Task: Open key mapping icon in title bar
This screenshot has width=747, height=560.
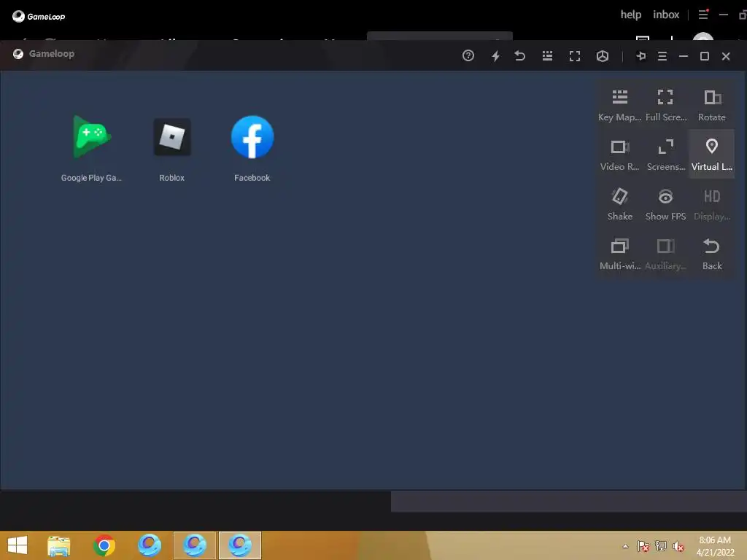Action: coord(547,56)
